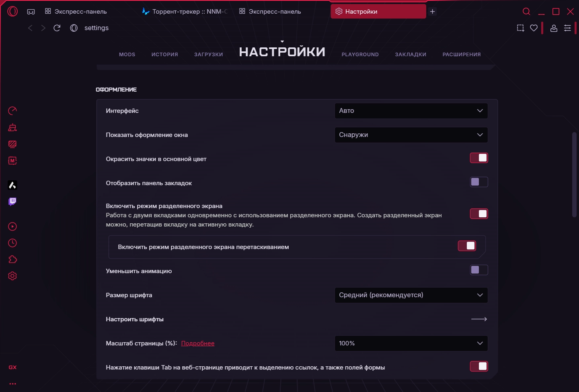Click the address bar showing 'settings'
The image size is (579, 392).
[x=96, y=28]
